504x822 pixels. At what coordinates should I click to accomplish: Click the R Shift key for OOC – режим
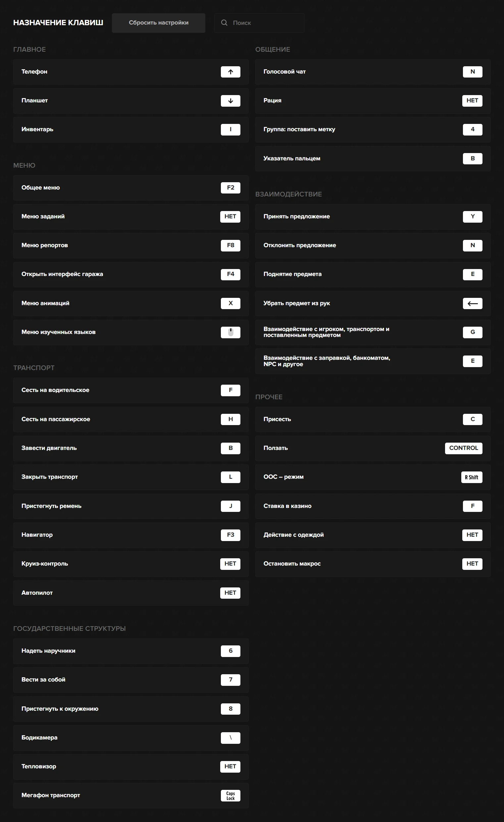[471, 477]
